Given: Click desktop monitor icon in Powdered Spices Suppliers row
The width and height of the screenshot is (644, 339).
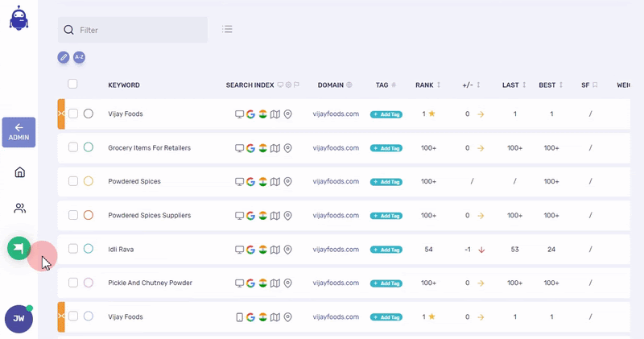Looking at the screenshot, I should pos(239,216).
